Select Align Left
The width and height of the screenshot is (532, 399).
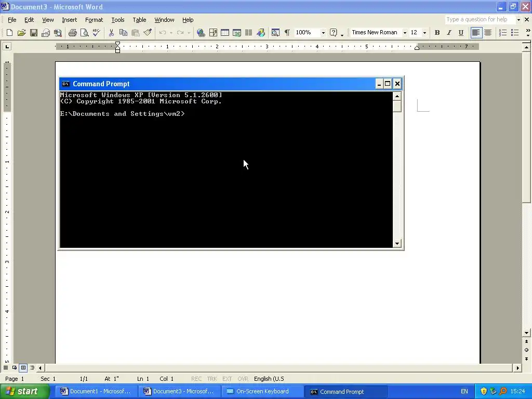point(476,33)
